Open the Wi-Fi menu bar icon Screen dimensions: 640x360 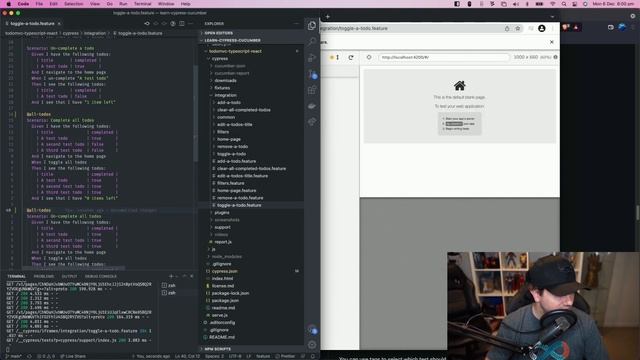point(553,4)
